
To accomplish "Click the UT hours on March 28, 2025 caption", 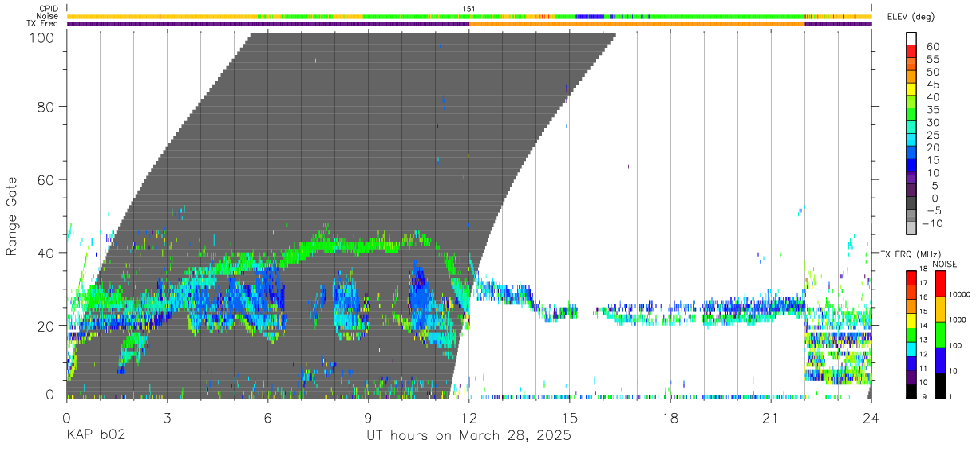I will pos(468,436).
